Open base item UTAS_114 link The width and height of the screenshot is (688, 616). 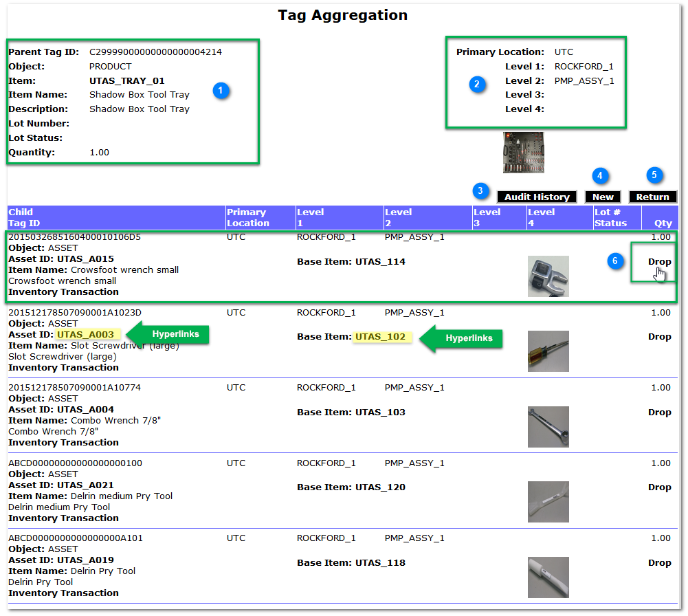[x=380, y=262]
